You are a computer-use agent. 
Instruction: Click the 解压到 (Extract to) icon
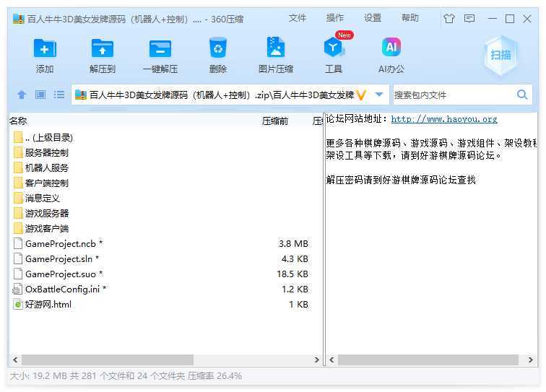click(103, 49)
